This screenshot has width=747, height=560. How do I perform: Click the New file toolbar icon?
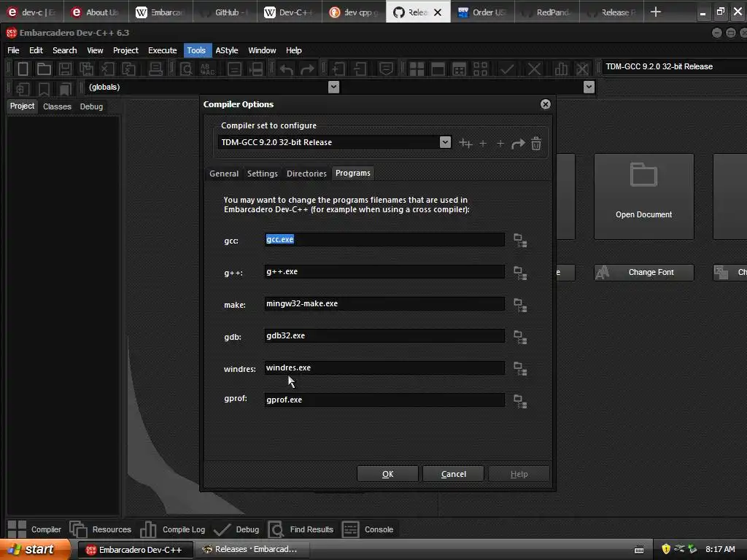(23, 69)
